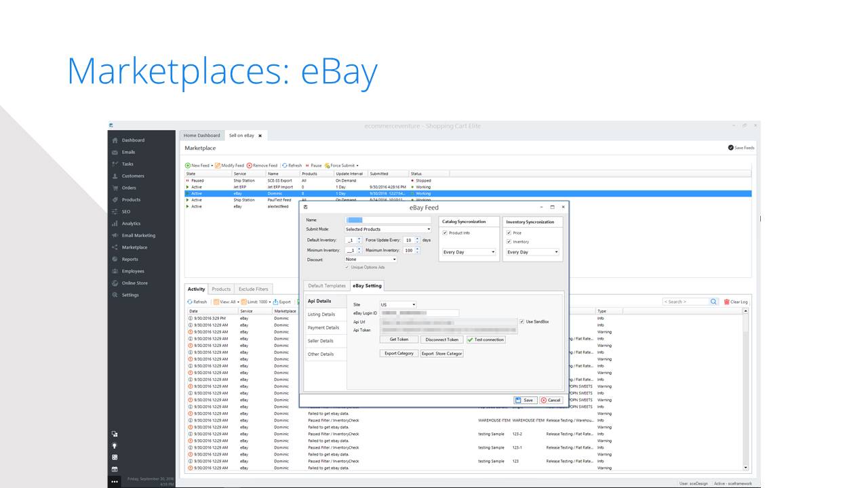Open the Marketplace share icon
The width and height of the screenshot is (868, 488).
point(115,247)
